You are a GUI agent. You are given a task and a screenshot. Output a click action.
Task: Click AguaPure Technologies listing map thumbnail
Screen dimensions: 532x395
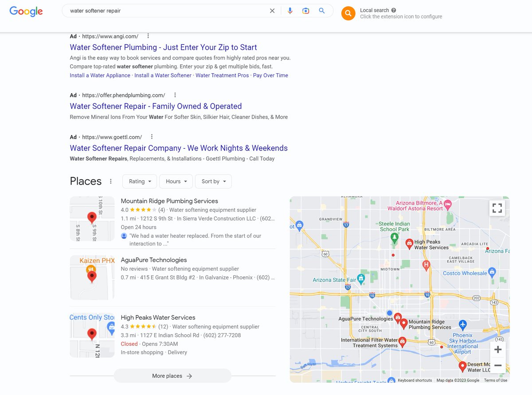tap(92, 277)
